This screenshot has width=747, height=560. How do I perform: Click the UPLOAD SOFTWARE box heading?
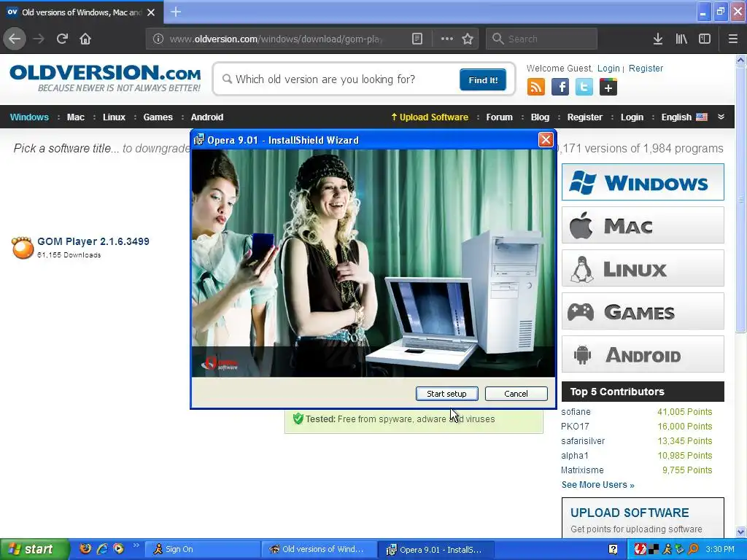[x=630, y=513]
